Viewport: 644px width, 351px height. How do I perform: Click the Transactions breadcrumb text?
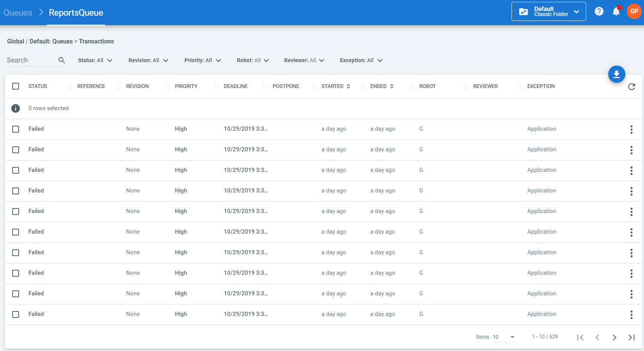pos(96,42)
